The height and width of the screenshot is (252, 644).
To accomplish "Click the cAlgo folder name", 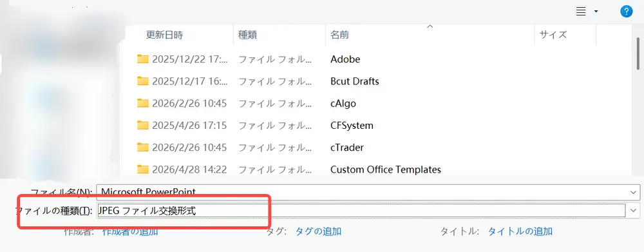I will (343, 104).
